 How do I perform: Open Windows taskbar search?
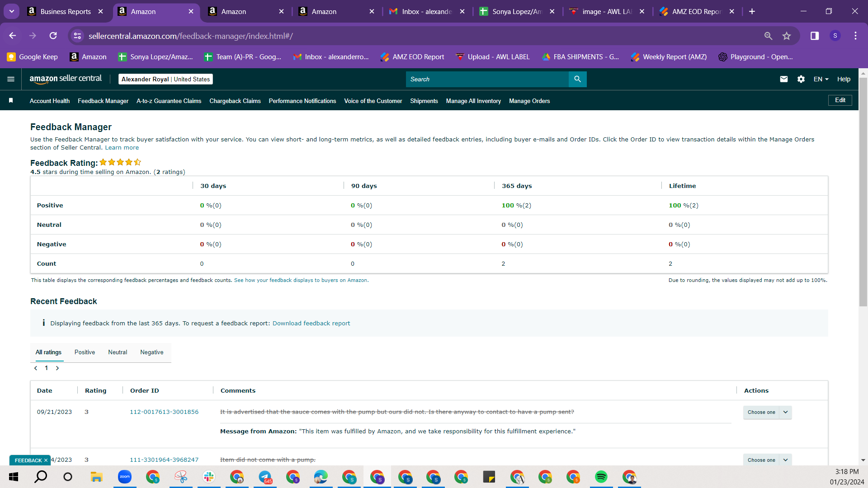coord(41,477)
